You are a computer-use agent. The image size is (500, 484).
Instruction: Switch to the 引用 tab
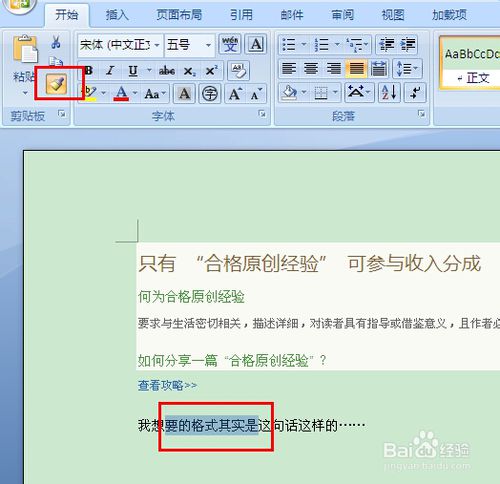[x=241, y=15]
